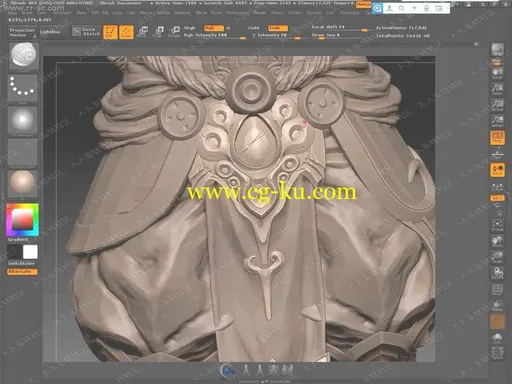
Task: Toggle the Alternate button
Action: [x=22, y=272]
